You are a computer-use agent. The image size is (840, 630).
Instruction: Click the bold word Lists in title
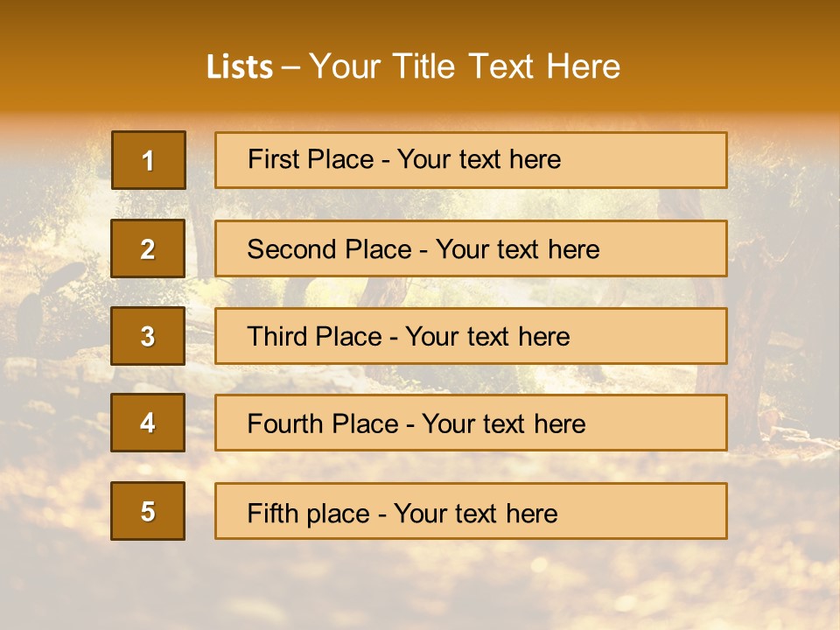point(240,67)
